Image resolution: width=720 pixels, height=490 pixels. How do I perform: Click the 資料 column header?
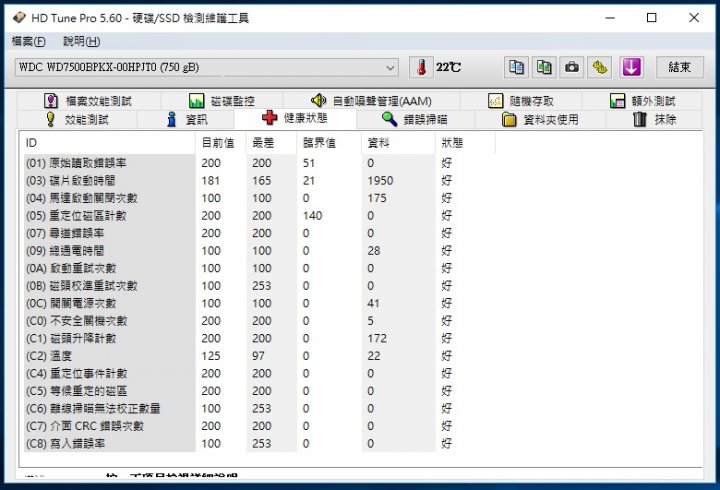pos(398,143)
